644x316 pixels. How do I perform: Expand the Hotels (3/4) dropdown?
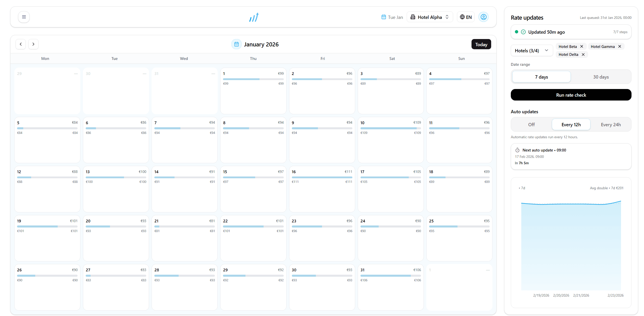pos(532,50)
